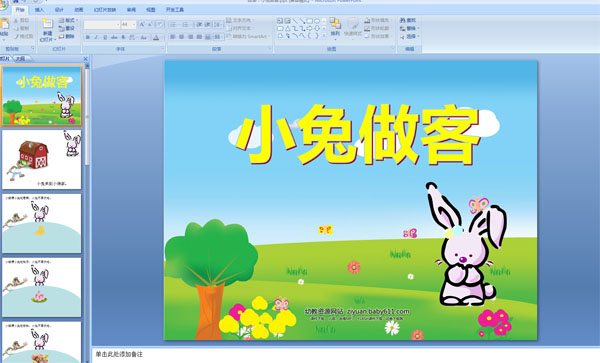This screenshot has height=363, width=600.
Task: Toggle Underline formatting
Action: point(105,37)
